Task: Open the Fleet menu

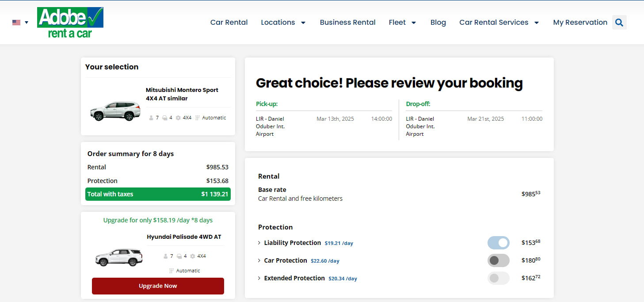Action: point(402,23)
